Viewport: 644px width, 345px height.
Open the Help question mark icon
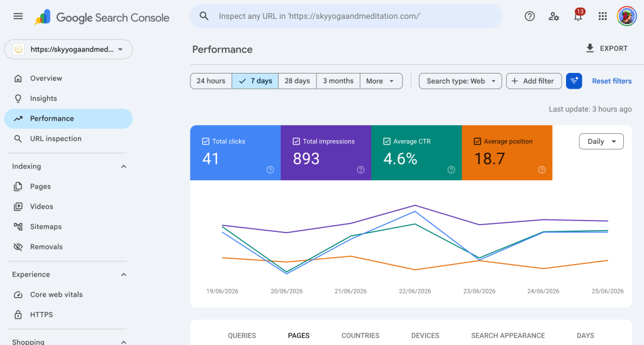pos(530,16)
